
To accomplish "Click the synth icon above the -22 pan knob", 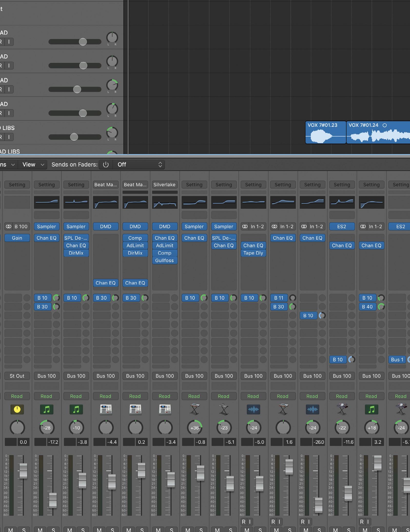I will pyautogui.click(x=342, y=409).
